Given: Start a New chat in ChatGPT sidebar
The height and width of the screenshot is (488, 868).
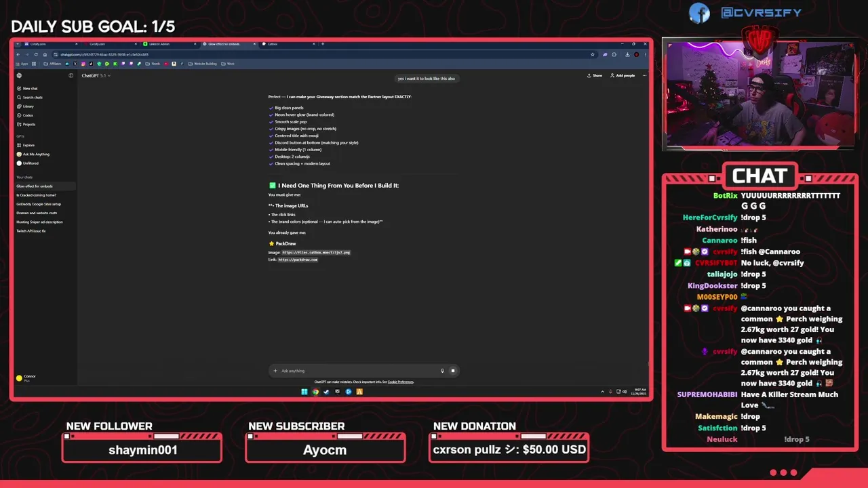Looking at the screenshot, I should 27,88.
